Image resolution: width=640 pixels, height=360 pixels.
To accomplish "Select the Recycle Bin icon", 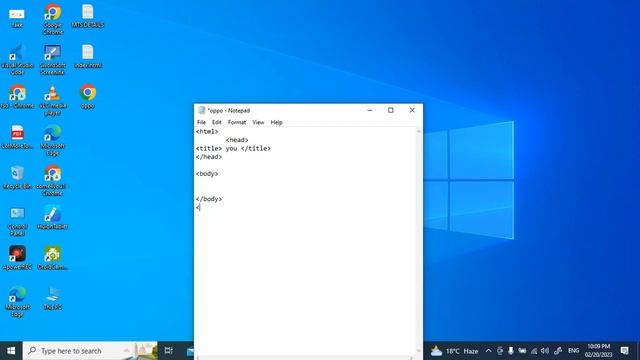I will point(17,177).
